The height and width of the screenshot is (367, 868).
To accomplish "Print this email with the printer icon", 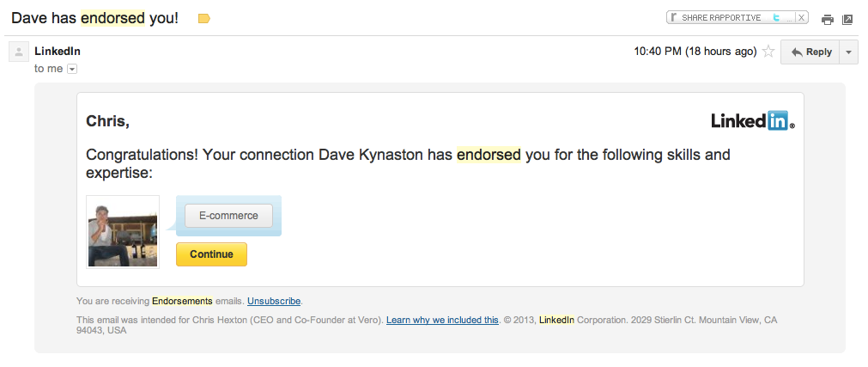I will point(827,20).
